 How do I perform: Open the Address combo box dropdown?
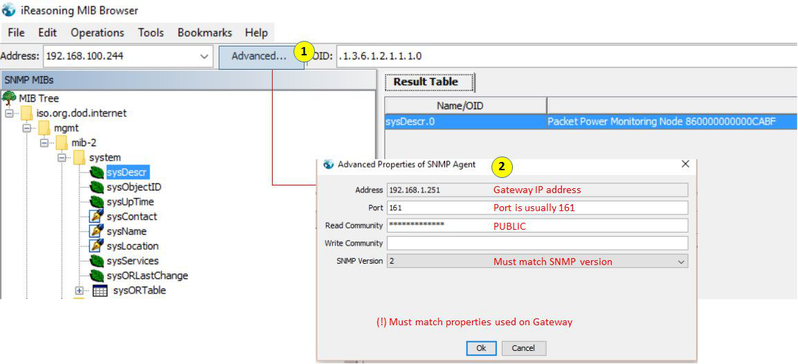point(204,57)
